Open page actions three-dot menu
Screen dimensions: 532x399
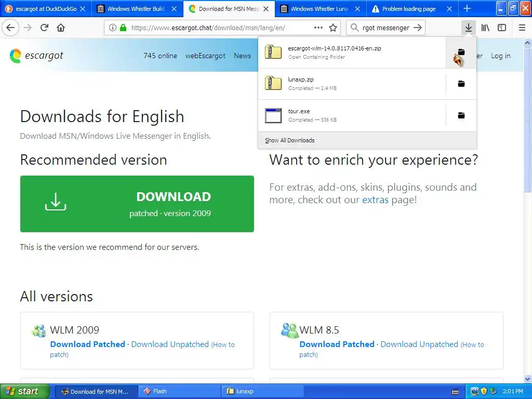pyautogui.click(x=318, y=28)
